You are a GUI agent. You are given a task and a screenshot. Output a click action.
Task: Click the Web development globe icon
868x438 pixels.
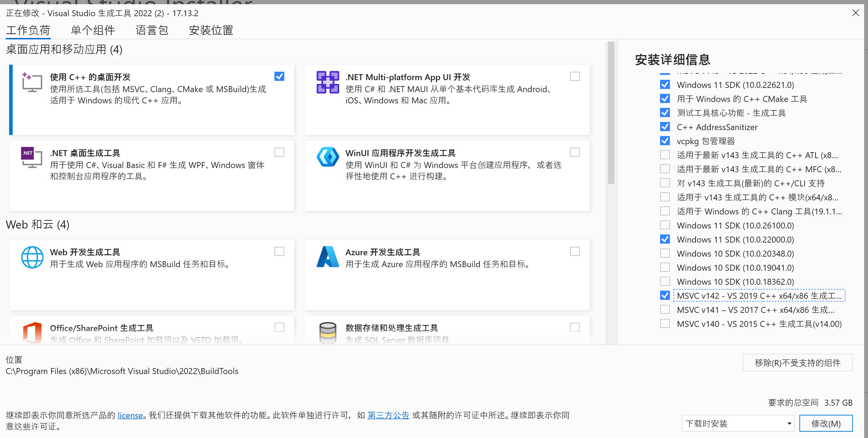pyautogui.click(x=32, y=257)
